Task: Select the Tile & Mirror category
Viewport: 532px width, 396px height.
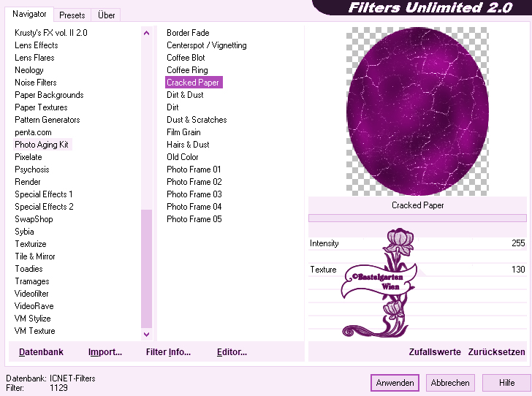Action: [x=34, y=256]
